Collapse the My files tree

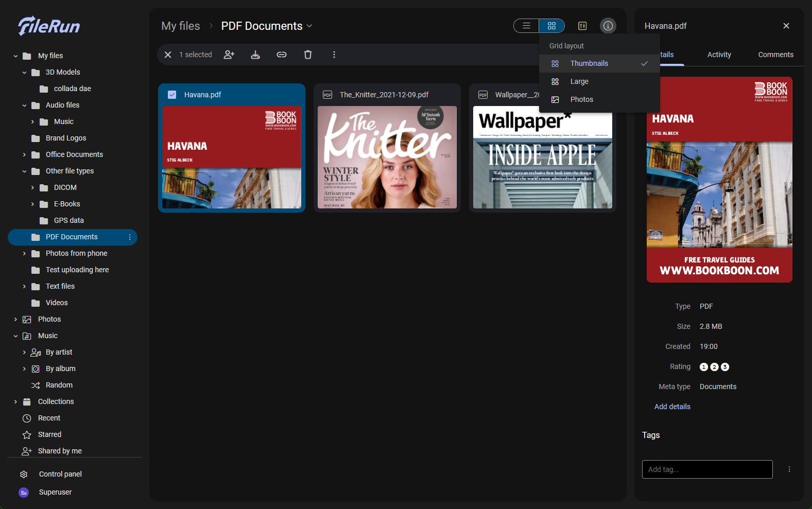click(15, 56)
